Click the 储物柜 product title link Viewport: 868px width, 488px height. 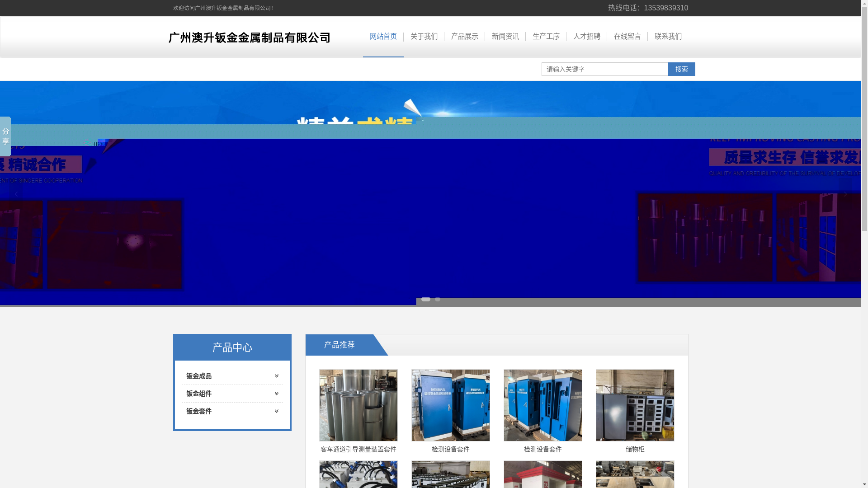click(x=635, y=449)
